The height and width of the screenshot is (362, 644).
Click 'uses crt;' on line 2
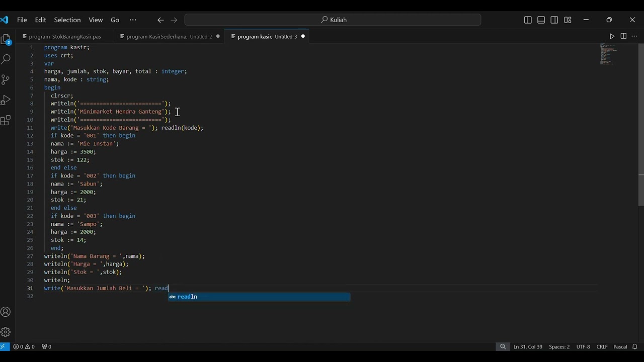point(58,55)
